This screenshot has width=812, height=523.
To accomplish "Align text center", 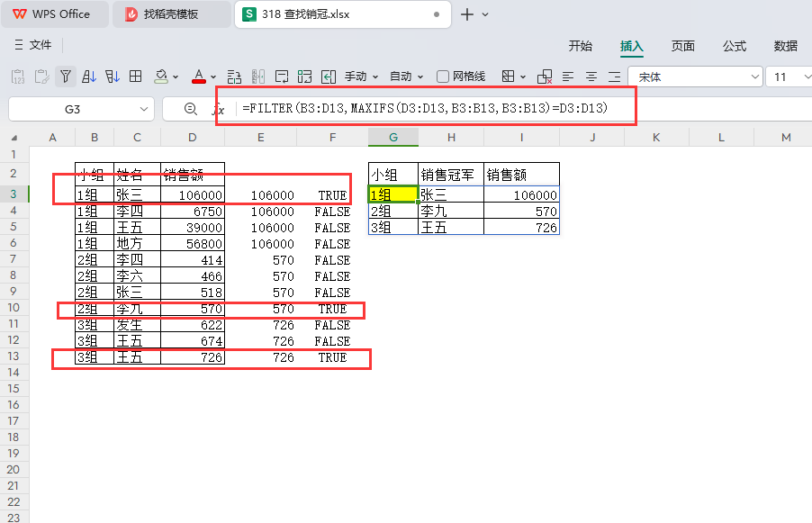I will click(591, 77).
